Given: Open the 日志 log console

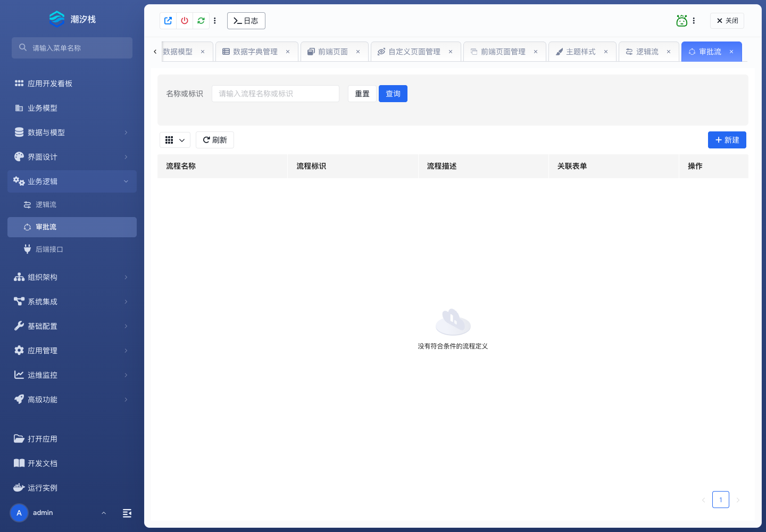Looking at the screenshot, I should pos(246,21).
